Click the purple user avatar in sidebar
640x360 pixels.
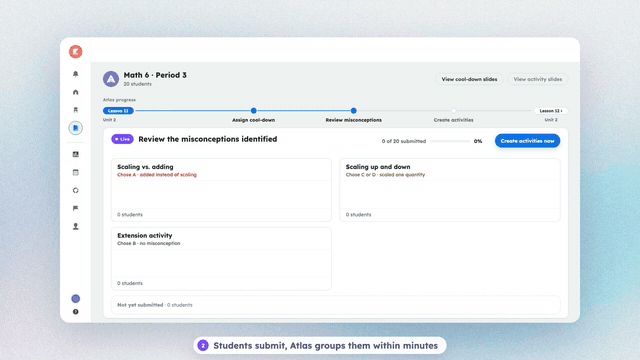click(x=76, y=299)
